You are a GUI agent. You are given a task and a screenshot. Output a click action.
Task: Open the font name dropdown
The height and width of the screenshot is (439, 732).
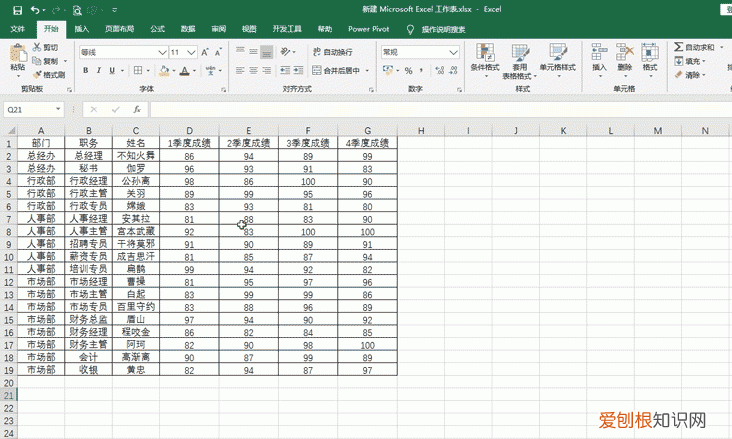pos(161,51)
